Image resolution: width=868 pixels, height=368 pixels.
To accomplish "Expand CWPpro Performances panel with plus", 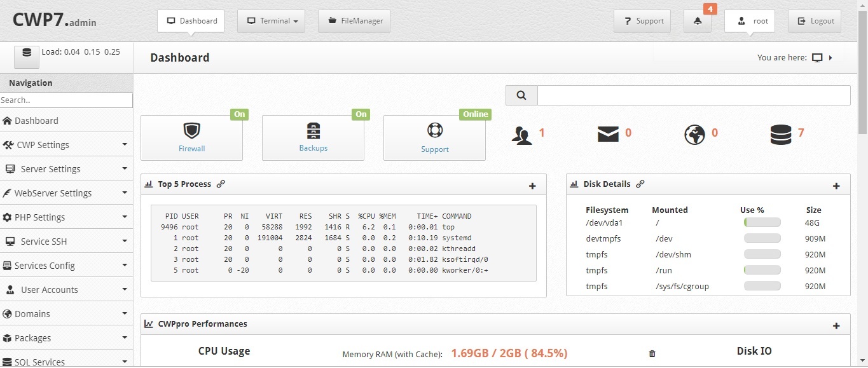I will coord(836,326).
